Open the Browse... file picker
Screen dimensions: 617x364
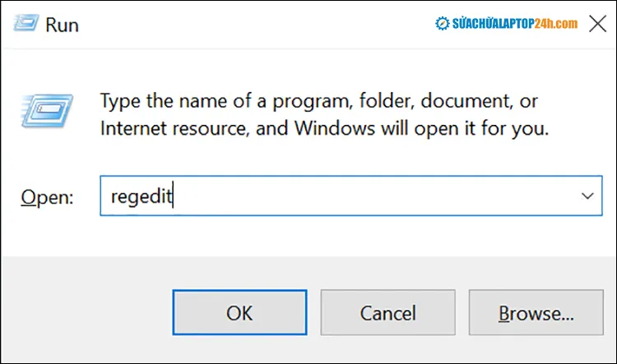pos(536,313)
